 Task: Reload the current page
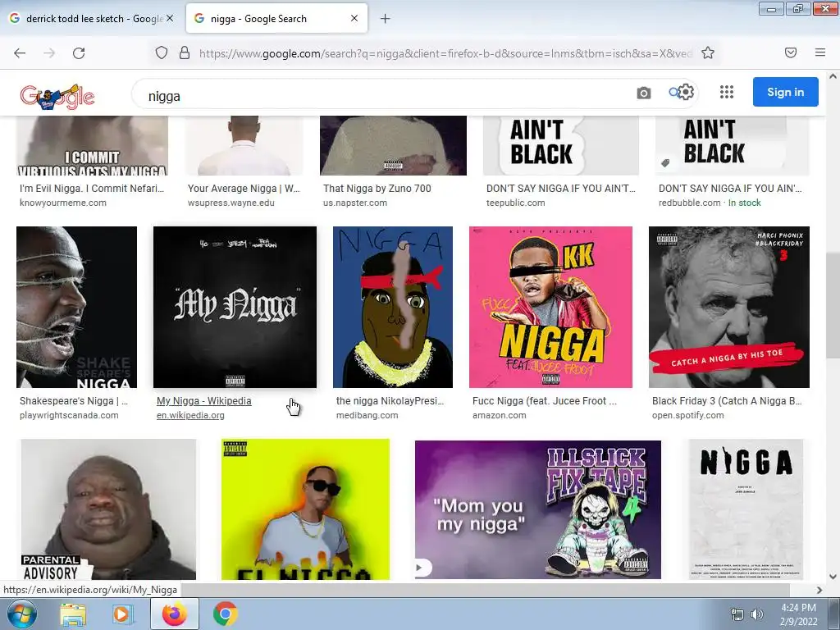(79, 53)
